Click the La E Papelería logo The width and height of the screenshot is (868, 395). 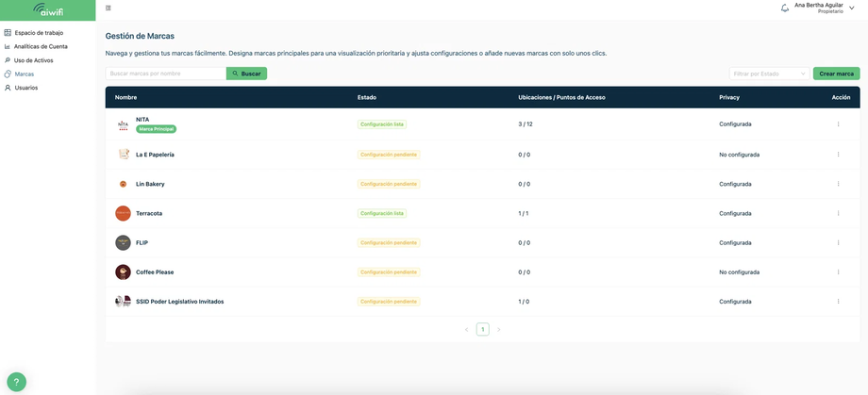click(123, 155)
